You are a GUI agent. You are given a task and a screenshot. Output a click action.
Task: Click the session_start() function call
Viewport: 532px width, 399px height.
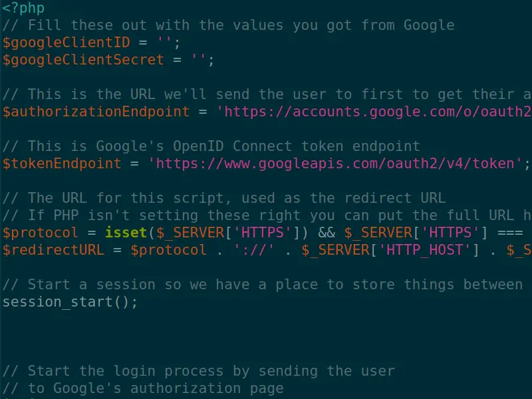coord(70,302)
